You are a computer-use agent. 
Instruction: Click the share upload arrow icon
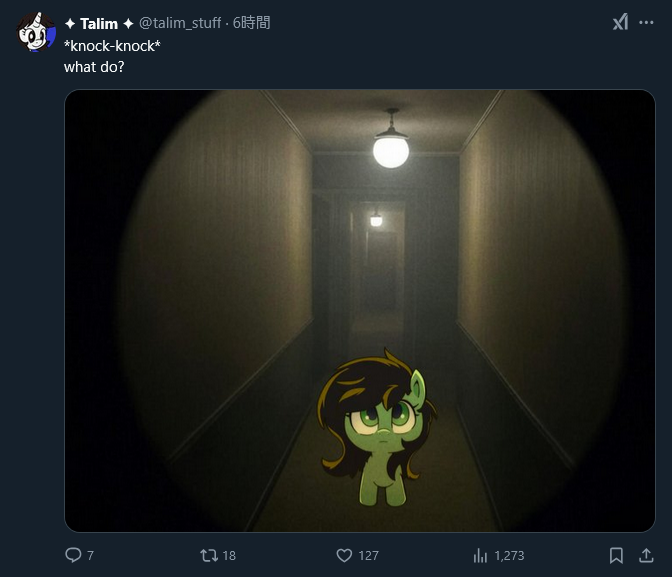(x=646, y=556)
